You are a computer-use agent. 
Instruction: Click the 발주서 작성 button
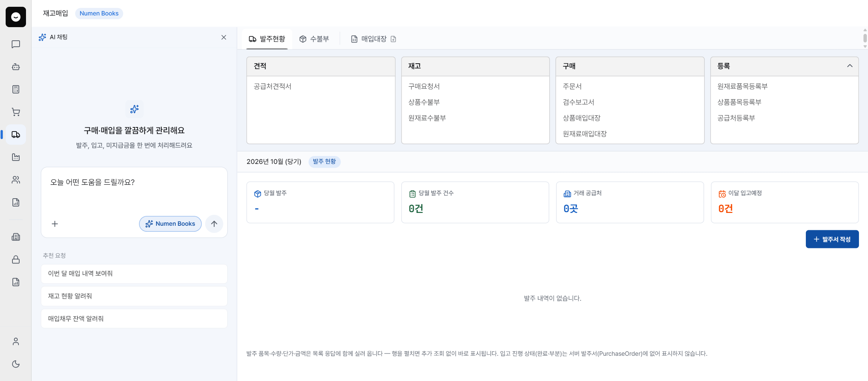coord(832,239)
